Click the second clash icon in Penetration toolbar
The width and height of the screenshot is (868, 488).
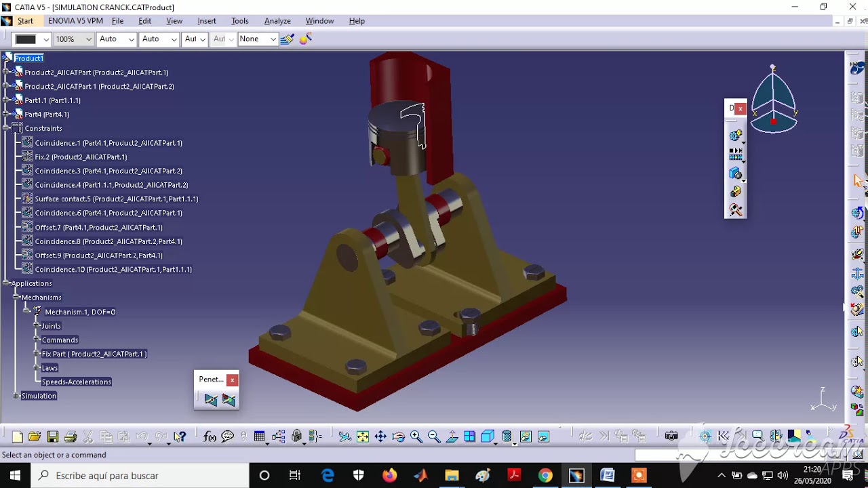click(x=229, y=400)
